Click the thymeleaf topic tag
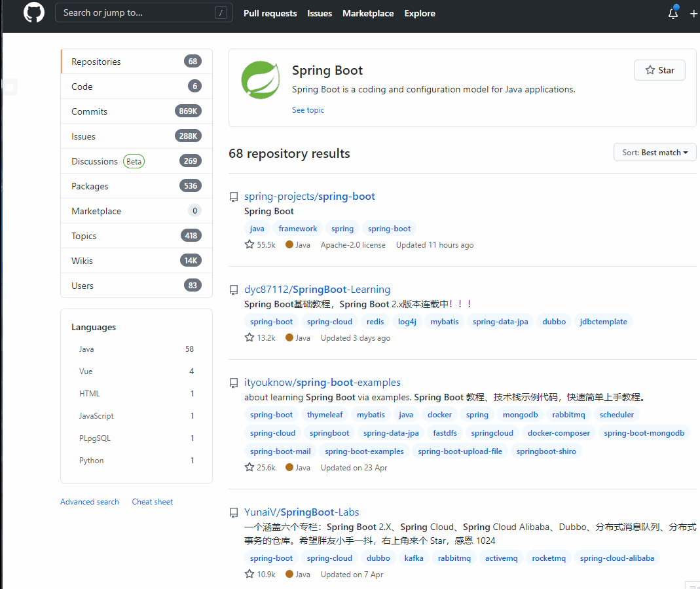 pos(325,415)
